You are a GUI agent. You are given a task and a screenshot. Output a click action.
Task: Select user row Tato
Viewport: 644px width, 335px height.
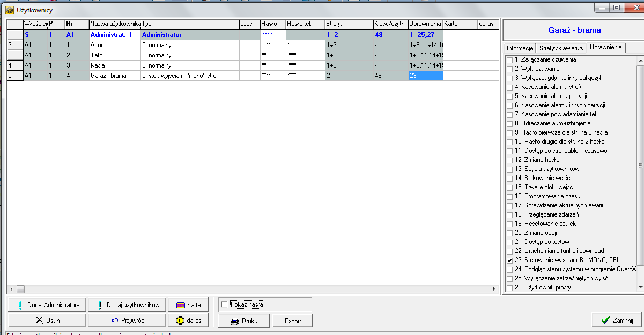(x=115, y=55)
